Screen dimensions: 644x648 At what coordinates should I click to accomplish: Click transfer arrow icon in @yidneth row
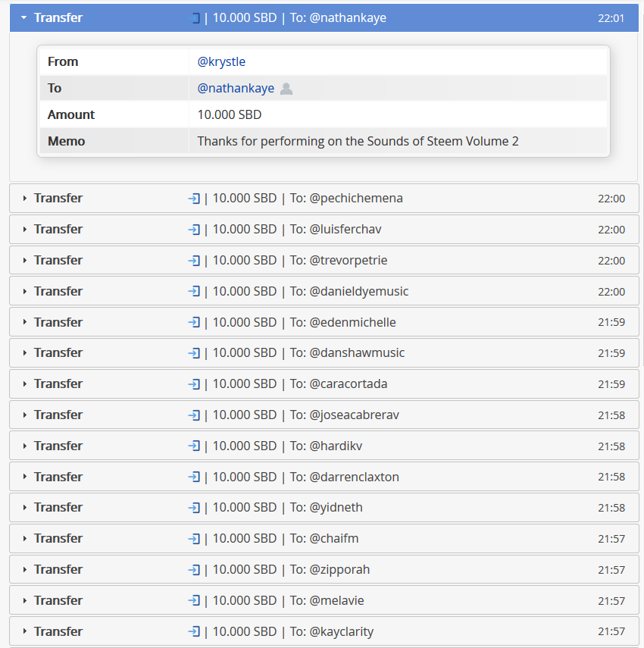pyautogui.click(x=194, y=508)
